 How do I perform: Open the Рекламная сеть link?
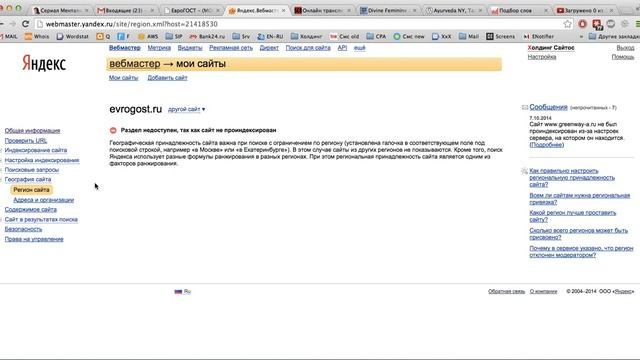click(x=231, y=48)
